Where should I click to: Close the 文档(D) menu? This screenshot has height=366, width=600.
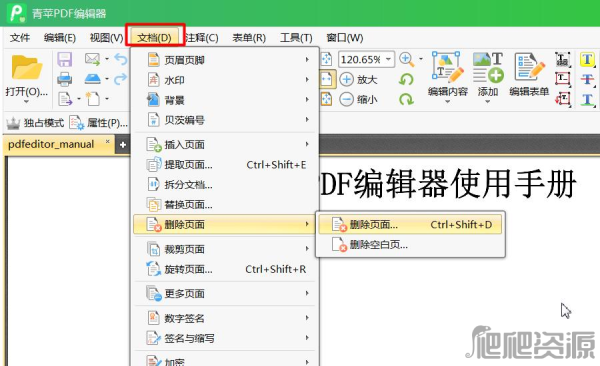coord(155,38)
